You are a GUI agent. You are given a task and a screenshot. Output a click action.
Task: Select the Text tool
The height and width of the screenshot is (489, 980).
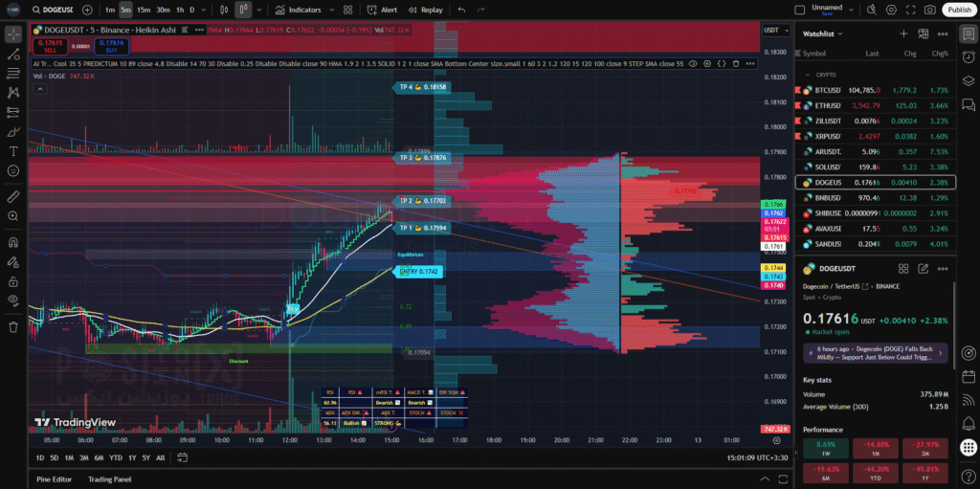pyautogui.click(x=13, y=151)
